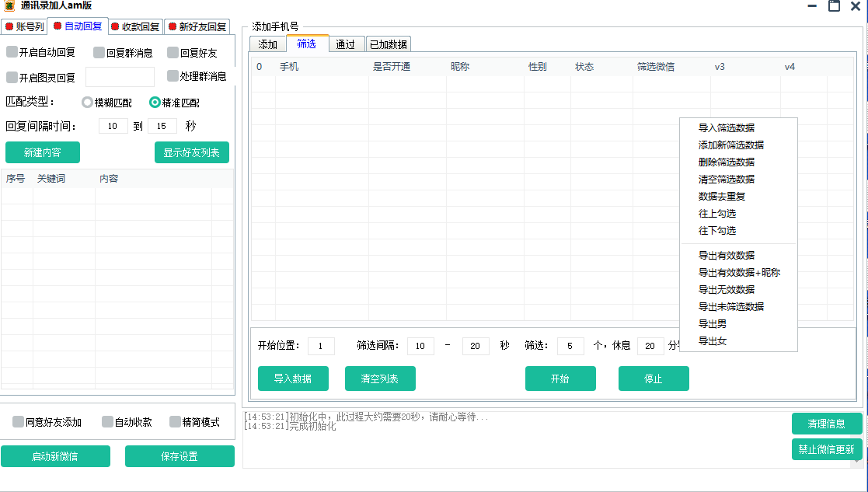点击禁止微信更新按钮
This screenshot has width=868, height=492.
click(827, 449)
